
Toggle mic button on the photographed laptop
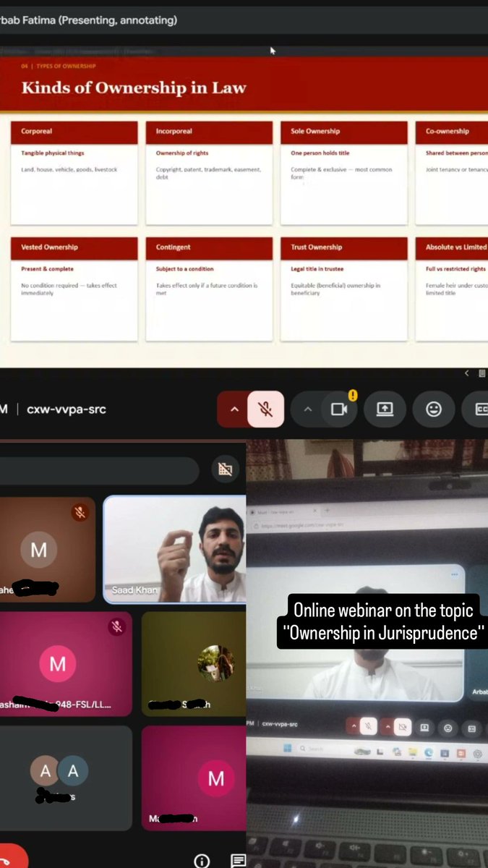coord(368,726)
